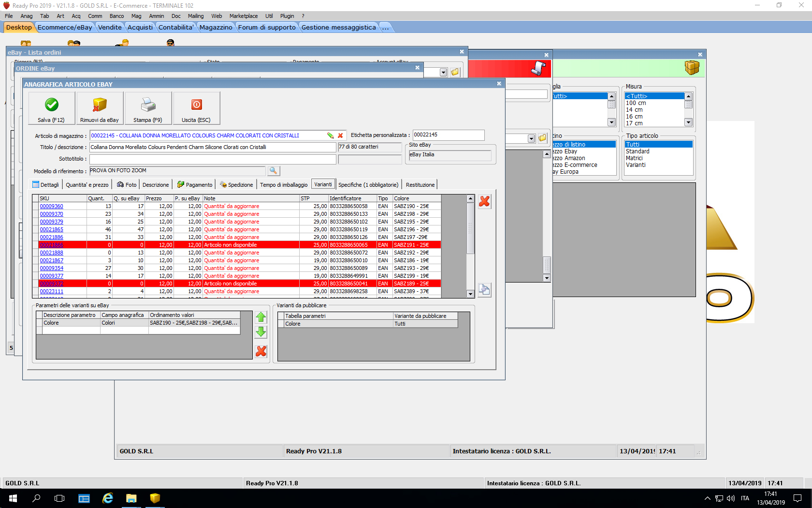
Task: Click the green edit pencil in Articolo di magazzino
Action: tap(331, 135)
